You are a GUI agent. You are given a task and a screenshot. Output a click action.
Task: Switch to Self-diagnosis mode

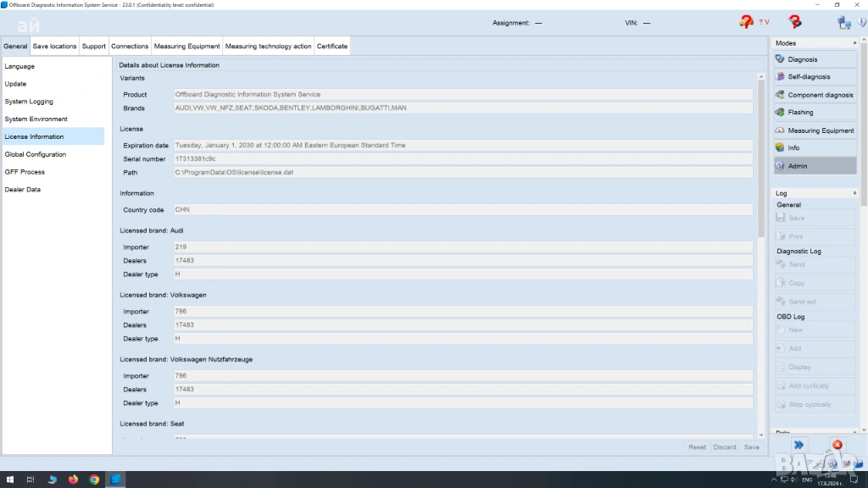pos(814,77)
